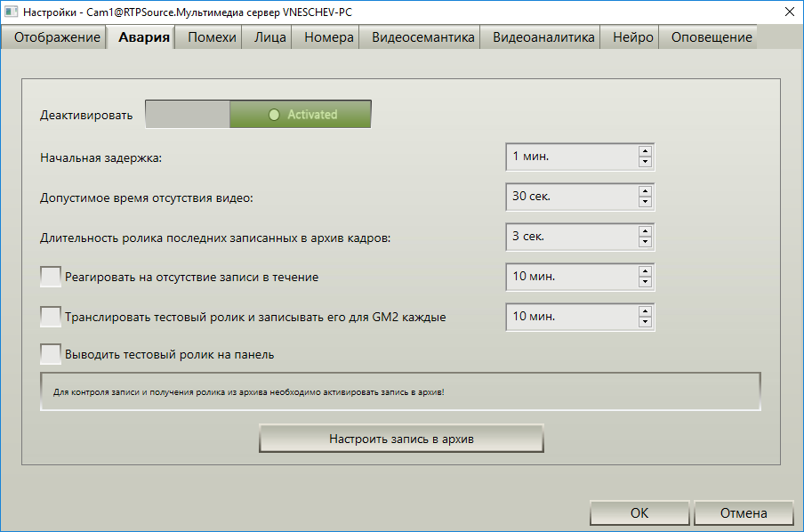Viewport: 804px width, 532px height.
Task: Click the window icon in title bar
Action: (x=11, y=12)
